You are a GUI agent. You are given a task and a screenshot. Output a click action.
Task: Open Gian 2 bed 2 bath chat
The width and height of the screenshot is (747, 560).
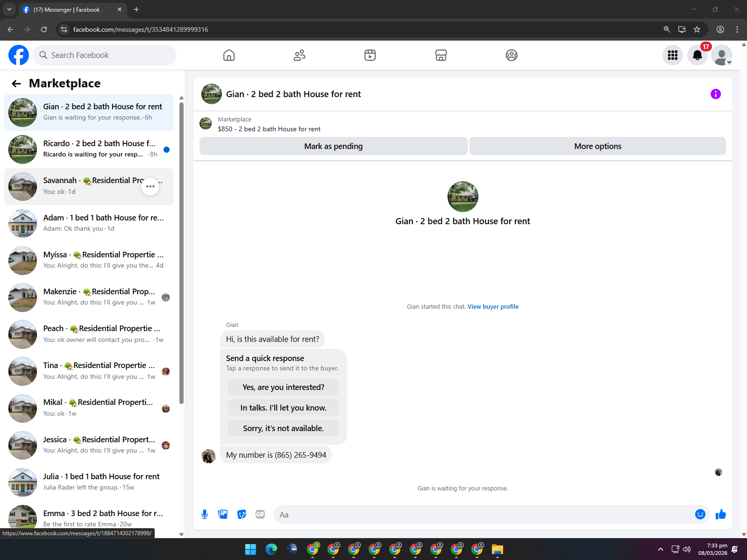tap(89, 113)
